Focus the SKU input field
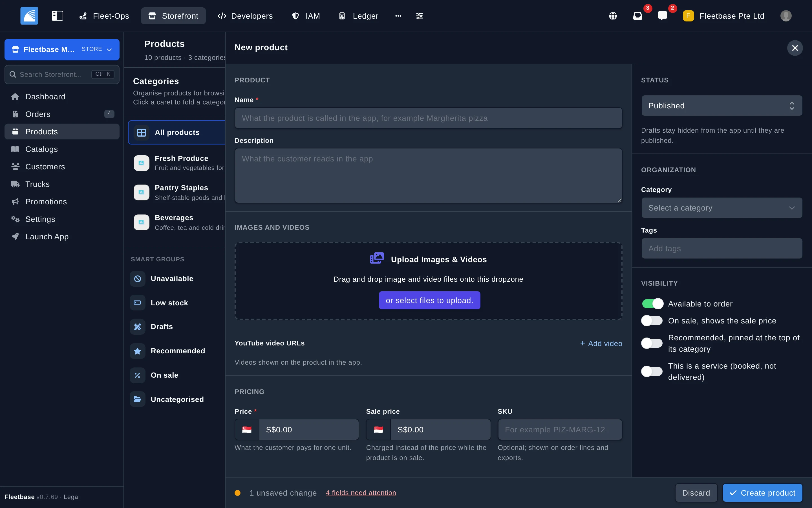The image size is (812, 508). pos(560,430)
